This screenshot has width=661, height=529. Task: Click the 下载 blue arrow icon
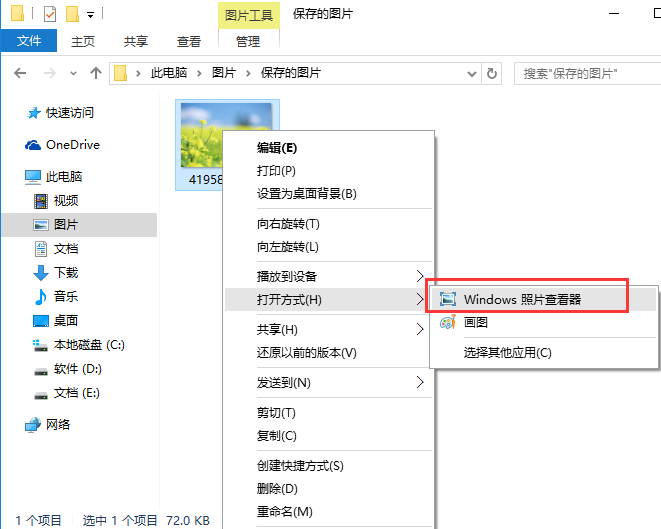41,273
